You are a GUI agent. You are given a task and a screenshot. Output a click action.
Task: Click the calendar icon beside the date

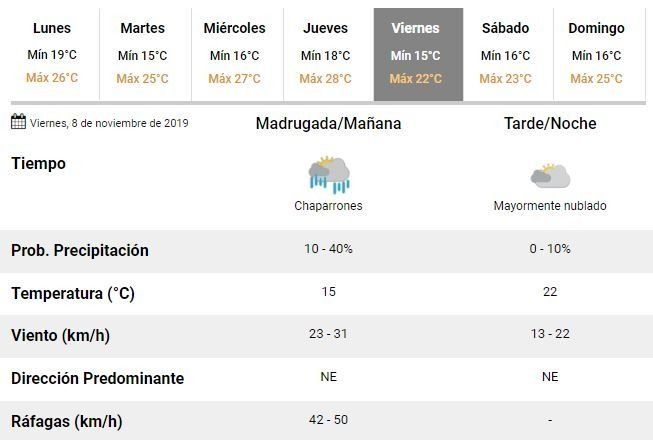[18, 122]
